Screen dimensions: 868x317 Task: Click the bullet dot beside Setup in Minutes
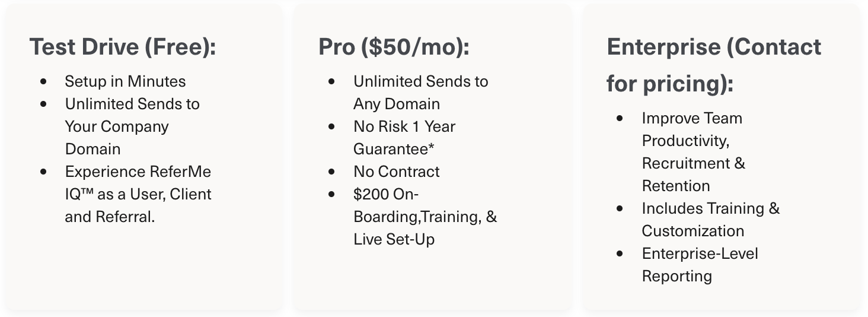click(x=43, y=81)
